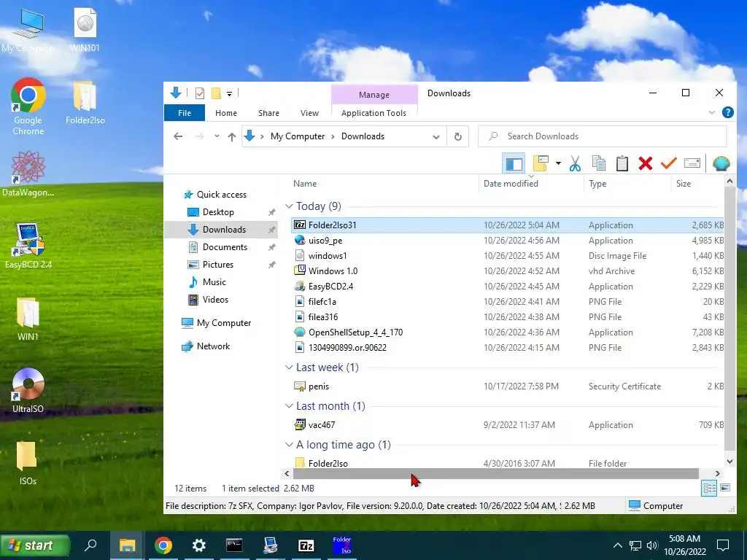Viewport: 747px width, 560px height.
Task: Click the vertical scrollbar down arrow
Action: pyautogui.click(x=729, y=461)
